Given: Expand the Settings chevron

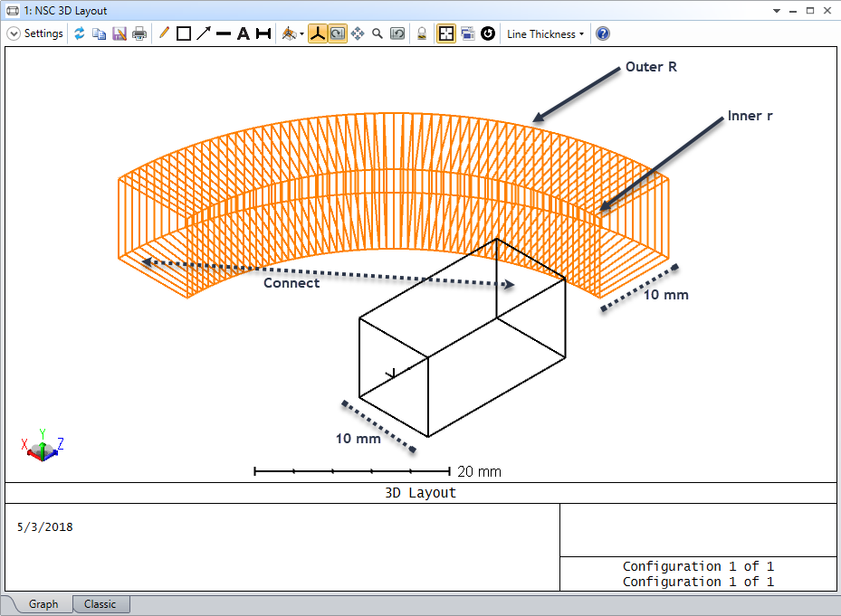Looking at the screenshot, I should click(x=14, y=33).
